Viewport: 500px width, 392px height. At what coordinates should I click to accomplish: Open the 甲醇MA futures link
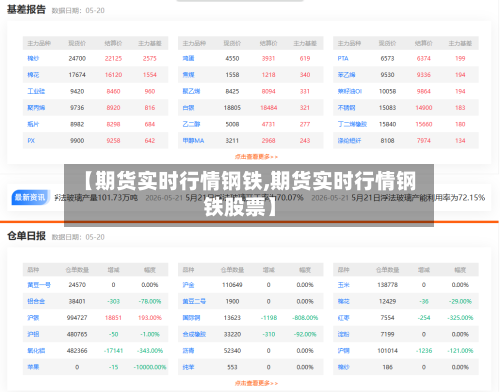point(193,140)
